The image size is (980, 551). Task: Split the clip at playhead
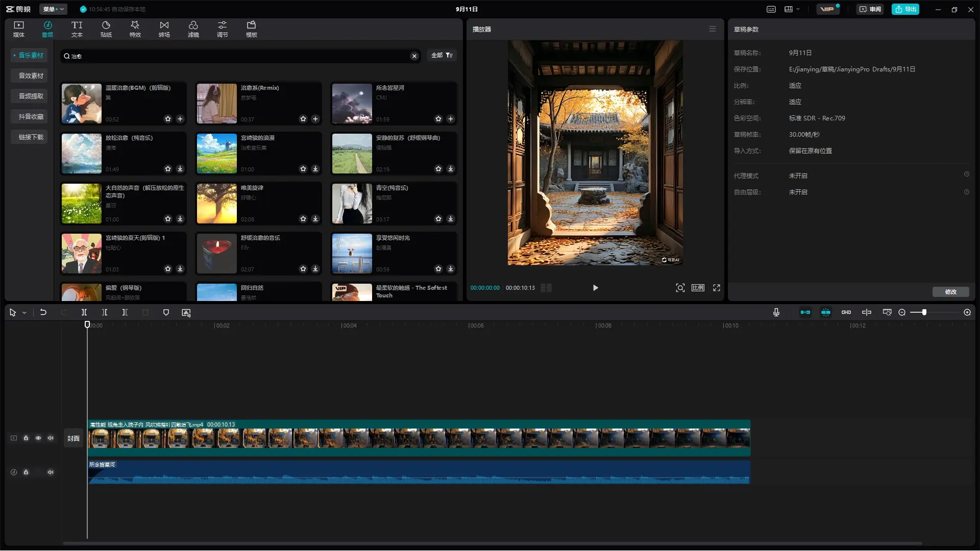pos(84,312)
